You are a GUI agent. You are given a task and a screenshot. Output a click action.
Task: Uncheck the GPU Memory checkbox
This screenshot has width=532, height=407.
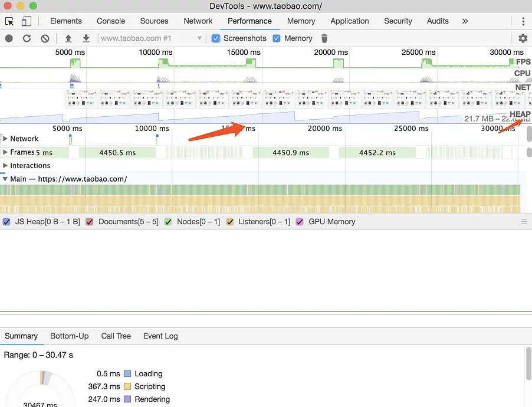300,222
